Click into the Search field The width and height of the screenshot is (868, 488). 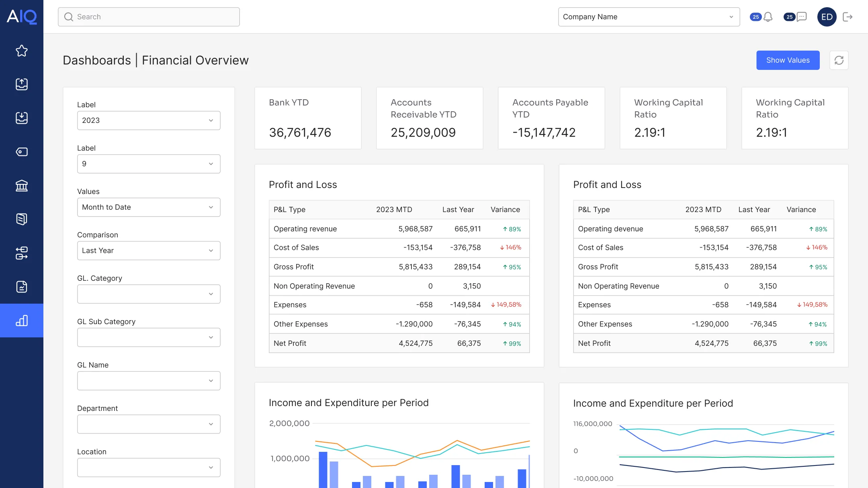[x=149, y=17]
